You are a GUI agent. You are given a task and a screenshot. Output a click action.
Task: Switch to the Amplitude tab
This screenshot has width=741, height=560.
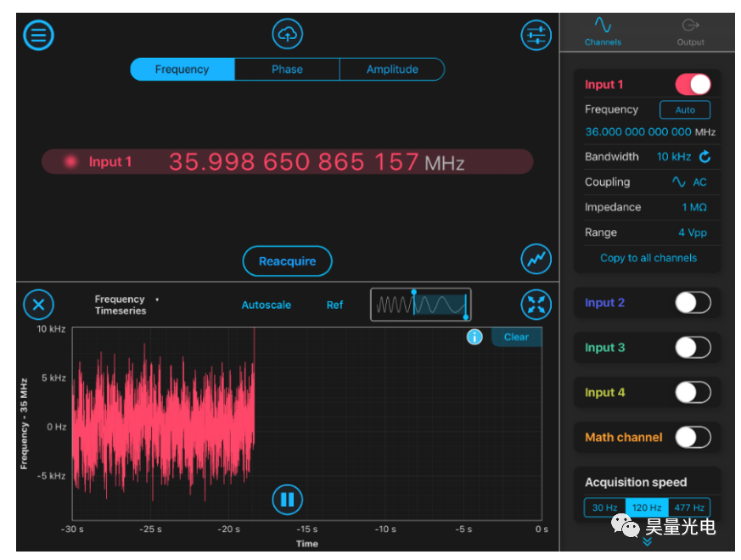392,70
